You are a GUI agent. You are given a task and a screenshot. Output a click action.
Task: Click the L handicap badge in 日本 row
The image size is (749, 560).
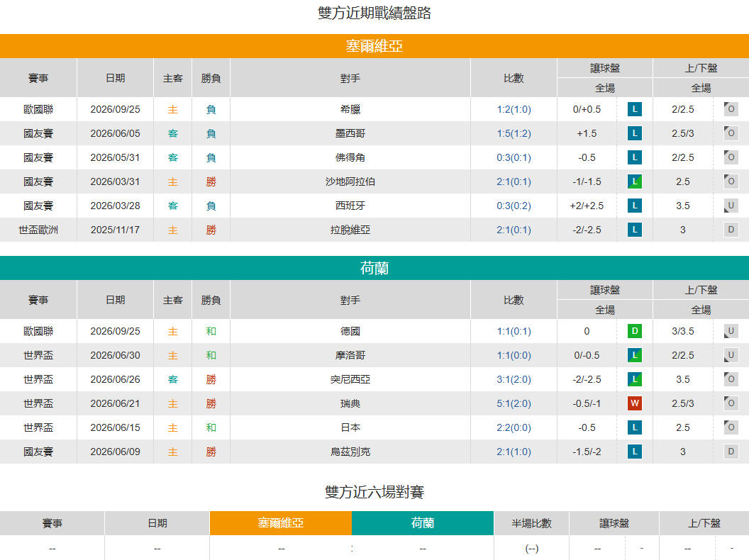click(x=634, y=427)
